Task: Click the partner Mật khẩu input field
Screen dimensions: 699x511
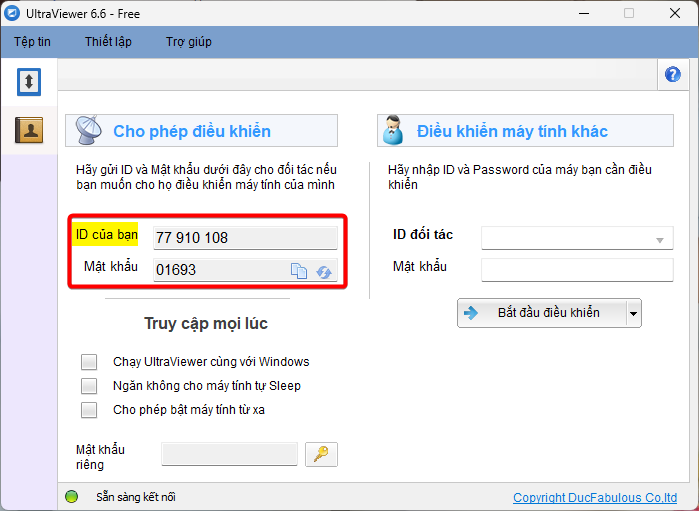Action: [577, 270]
